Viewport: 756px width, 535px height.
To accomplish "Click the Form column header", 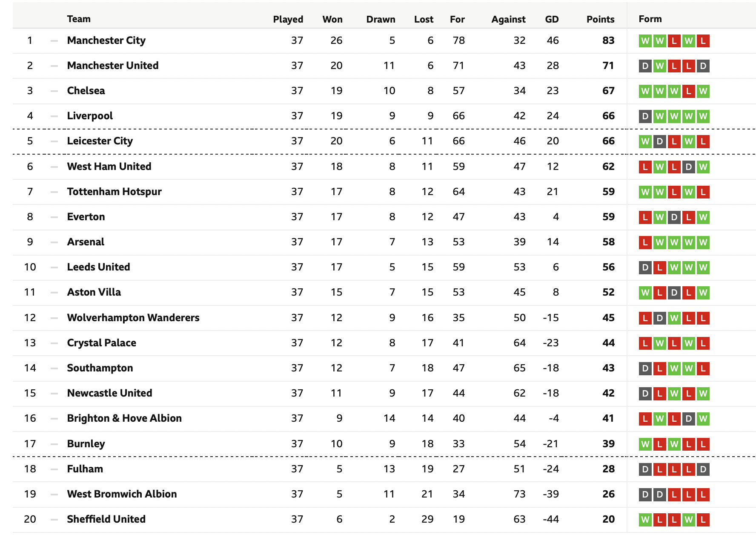I will (650, 19).
